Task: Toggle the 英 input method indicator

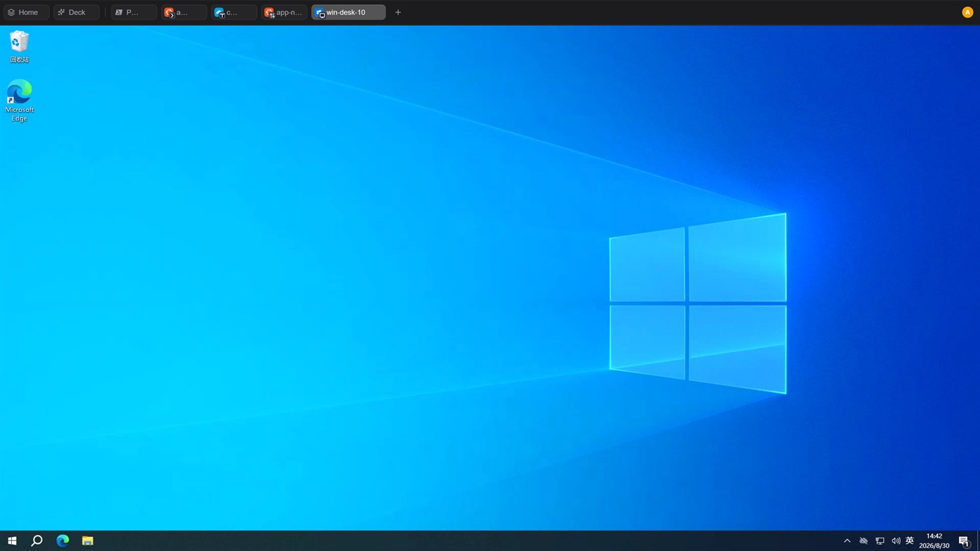Action: [x=910, y=540]
